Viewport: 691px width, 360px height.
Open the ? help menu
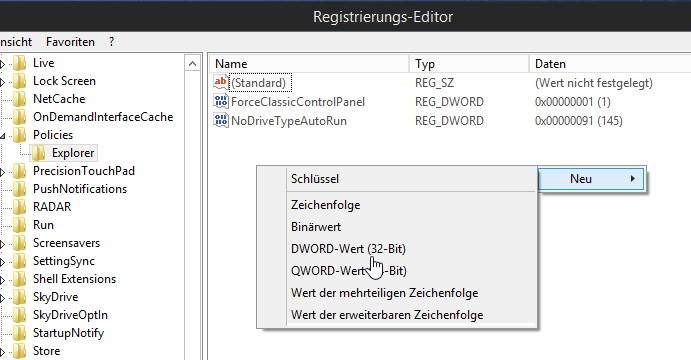111,42
